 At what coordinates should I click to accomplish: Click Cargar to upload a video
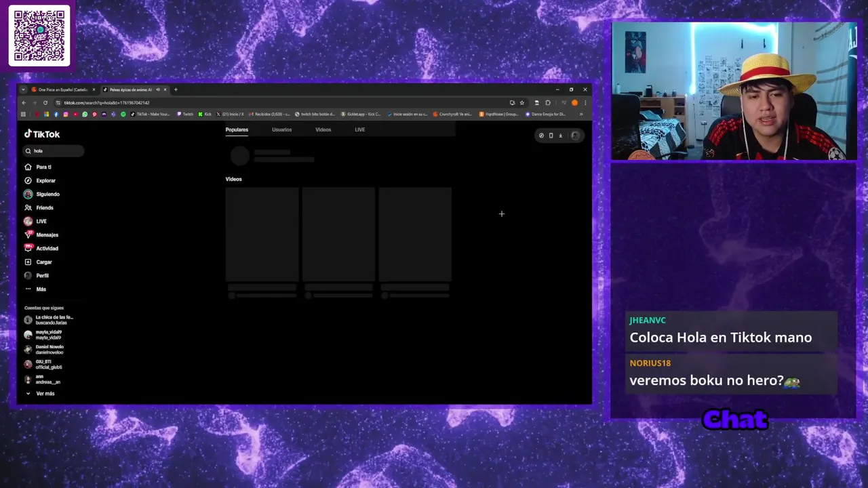[x=38, y=262]
